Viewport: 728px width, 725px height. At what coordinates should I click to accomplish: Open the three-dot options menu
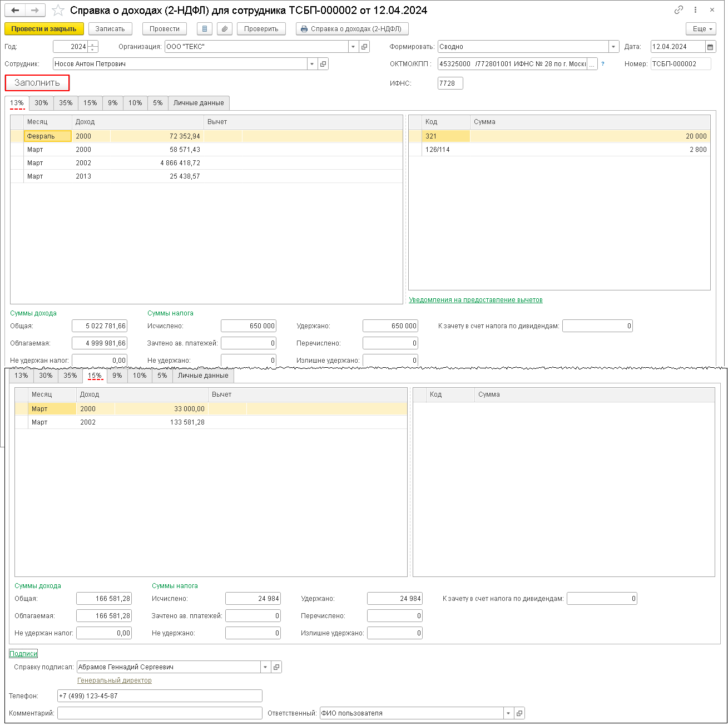(x=695, y=10)
